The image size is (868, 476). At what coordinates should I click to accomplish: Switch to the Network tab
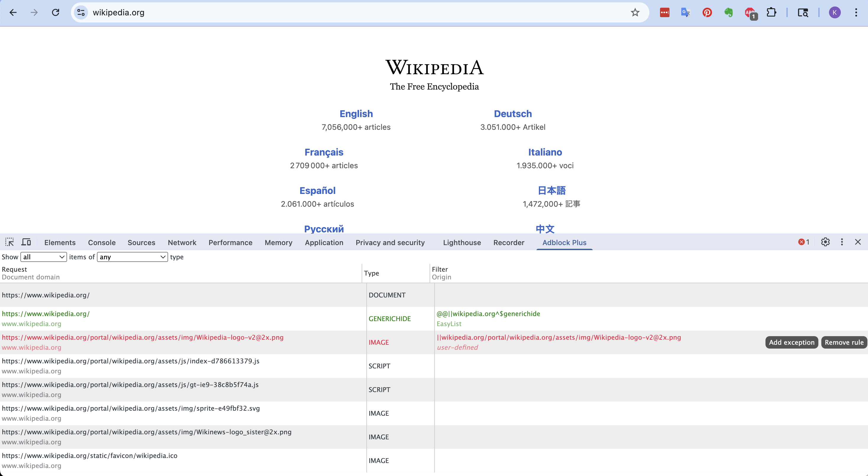pyautogui.click(x=182, y=243)
